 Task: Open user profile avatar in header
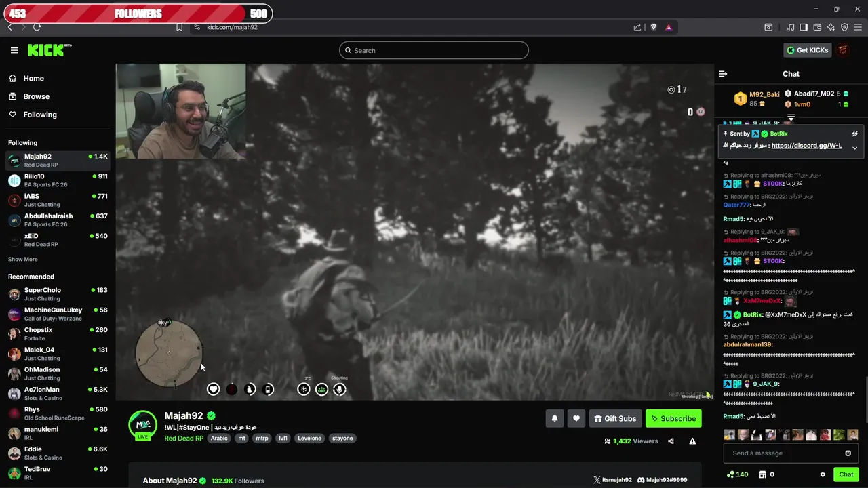(x=843, y=50)
